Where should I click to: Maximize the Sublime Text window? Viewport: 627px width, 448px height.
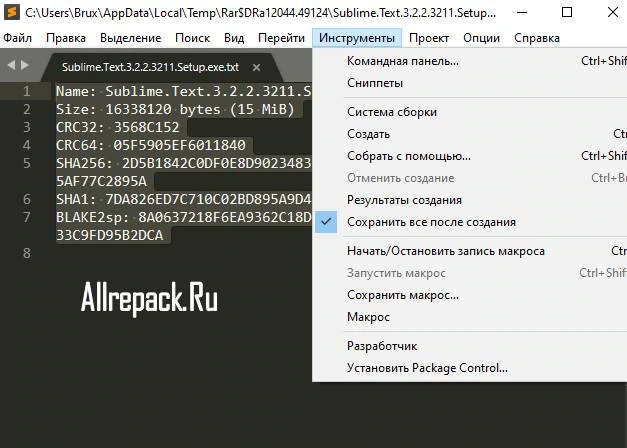[567, 12]
